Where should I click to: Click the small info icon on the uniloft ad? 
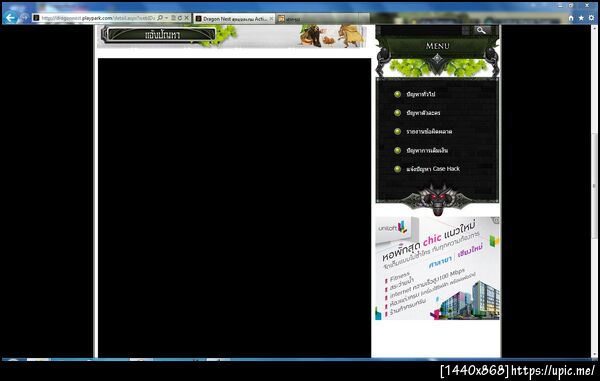(x=496, y=220)
